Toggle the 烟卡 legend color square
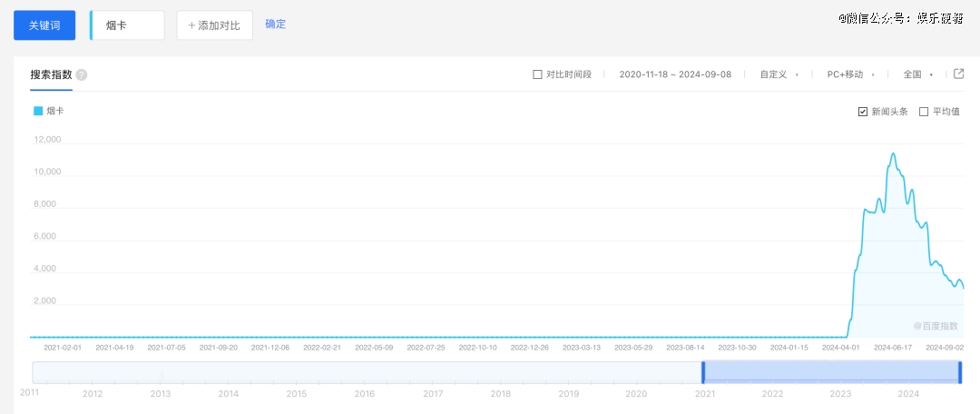Image resolution: width=980 pixels, height=414 pixels. click(38, 111)
